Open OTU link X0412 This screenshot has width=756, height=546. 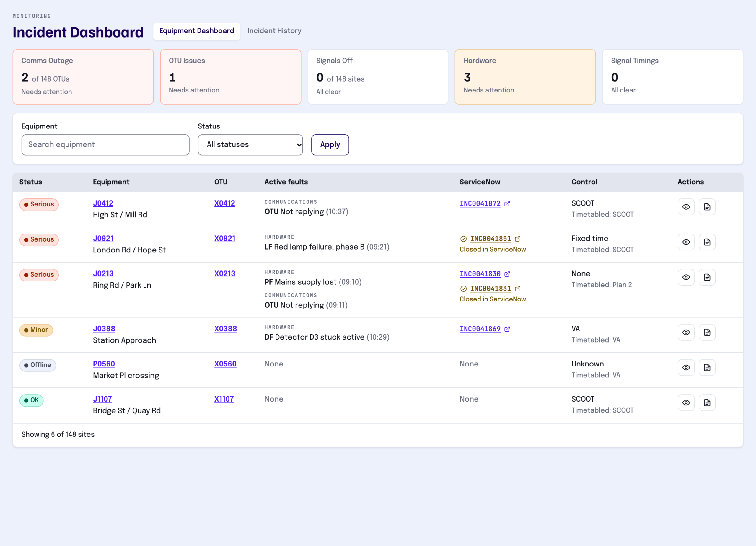click(x=225, y=203)
